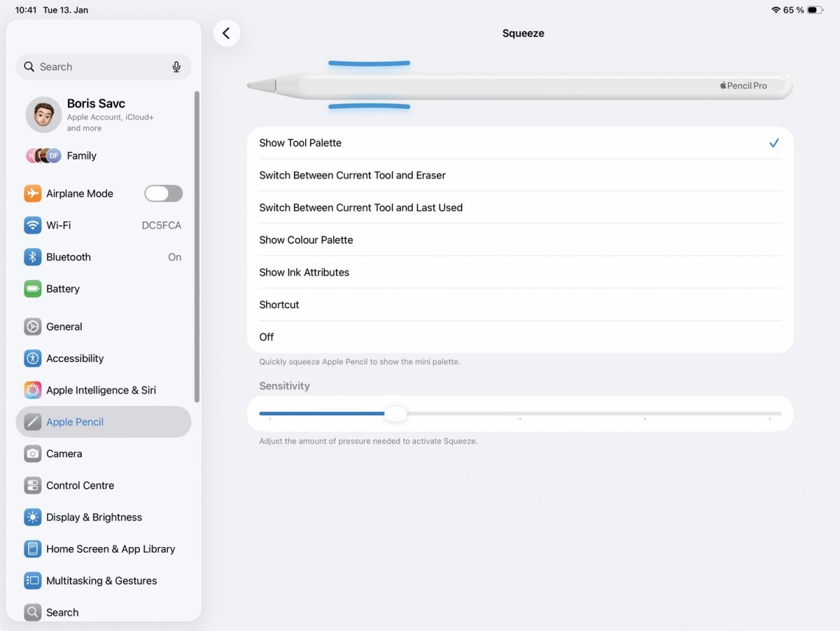
Task: Open Battery settings label
Action: coord(63,289)
